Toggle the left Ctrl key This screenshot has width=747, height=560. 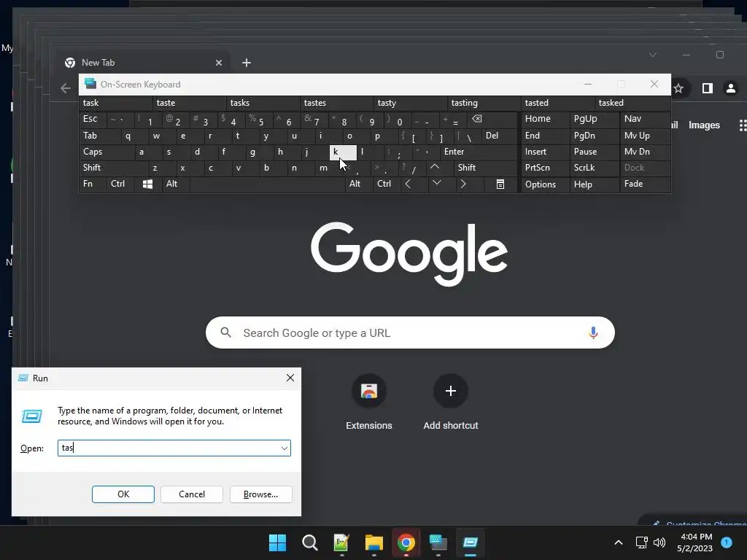120,184
